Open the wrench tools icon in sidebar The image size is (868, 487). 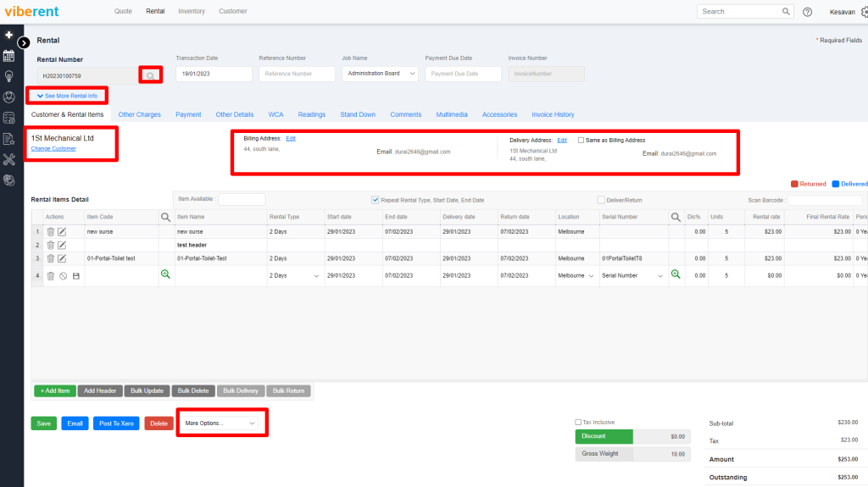pos(8,159)
